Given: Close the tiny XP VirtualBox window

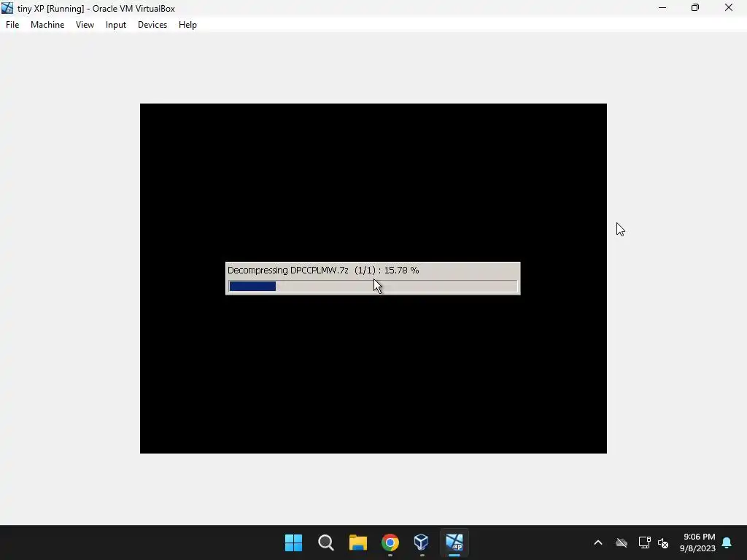Looking at the screenshot, I should [x=729, y=8].
